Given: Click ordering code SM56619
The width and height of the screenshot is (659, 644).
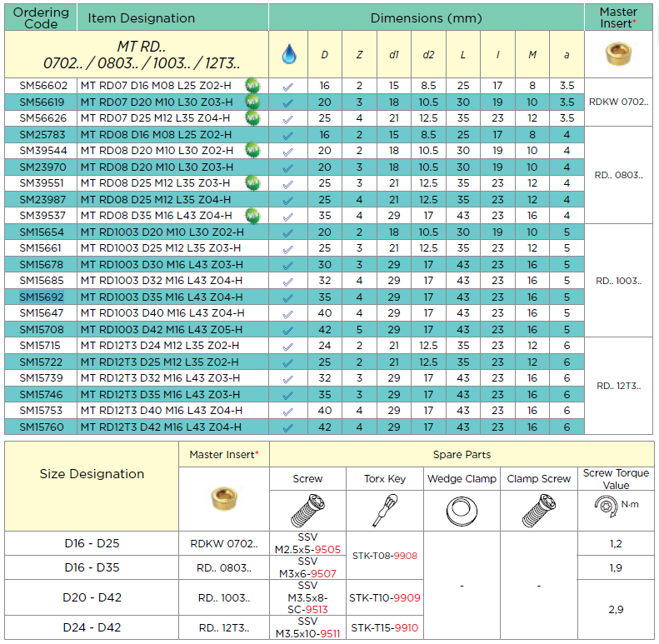Looking at the screenshot, I should point(42,102).
